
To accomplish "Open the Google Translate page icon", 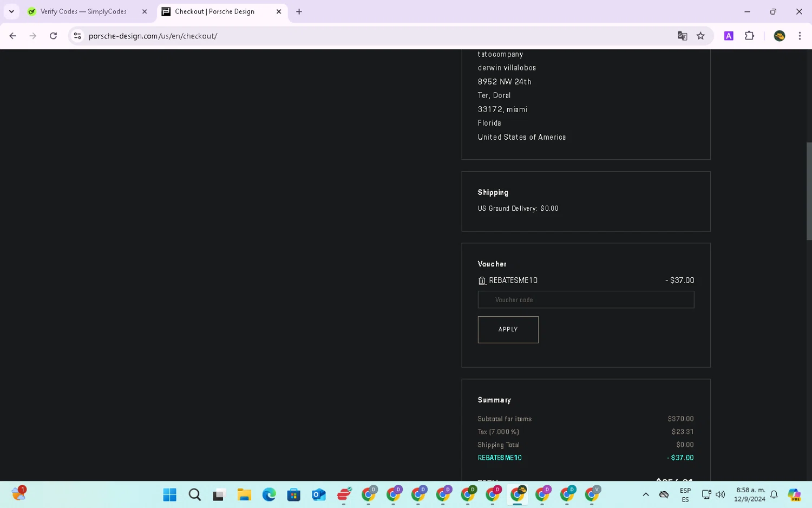I will [x=682, y=36].
